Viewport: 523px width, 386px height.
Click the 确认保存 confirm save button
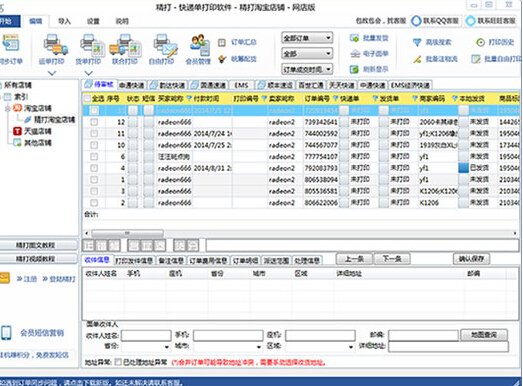(x=472, y=259)
